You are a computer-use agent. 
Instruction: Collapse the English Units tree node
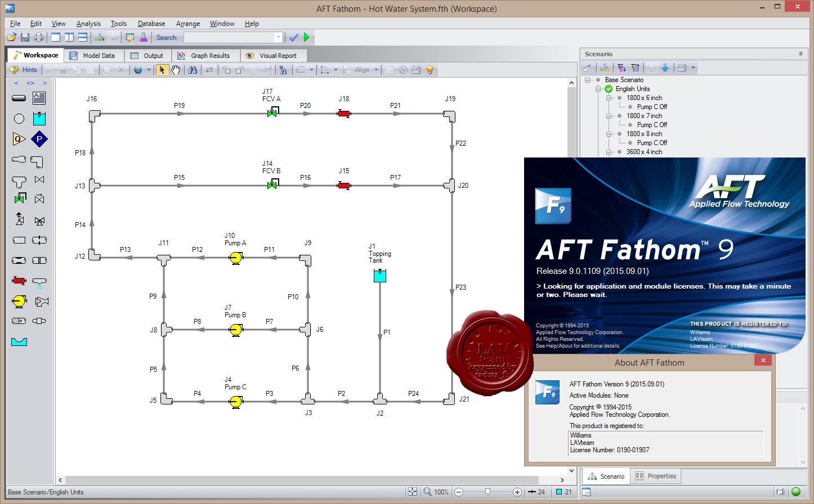pos(598,89)
